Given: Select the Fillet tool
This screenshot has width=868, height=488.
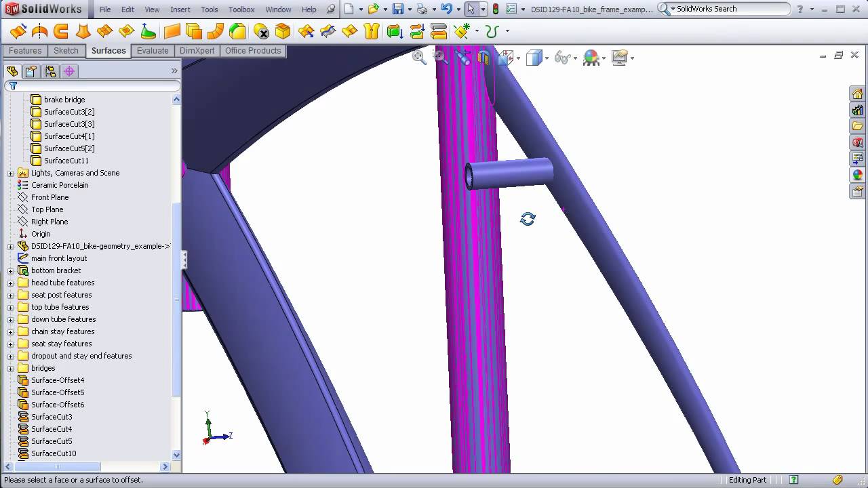Looking at the screenshot, I should point(237,31).
